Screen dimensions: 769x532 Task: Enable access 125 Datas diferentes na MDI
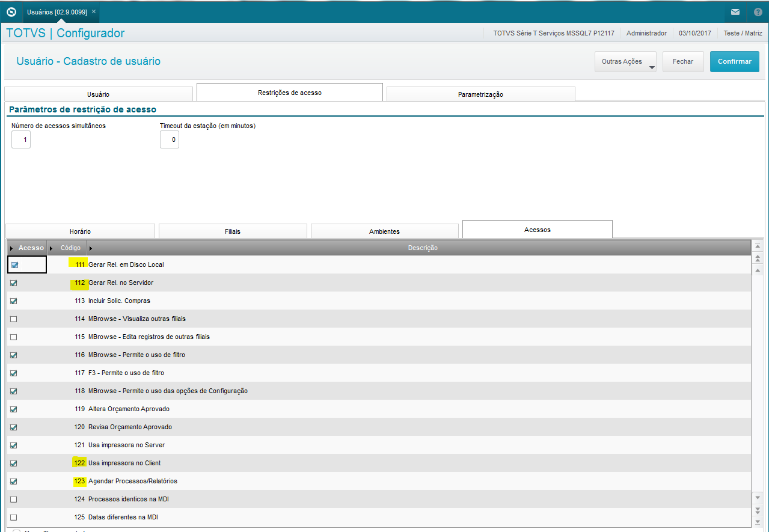pyautogui.click(x=14, y=517)
